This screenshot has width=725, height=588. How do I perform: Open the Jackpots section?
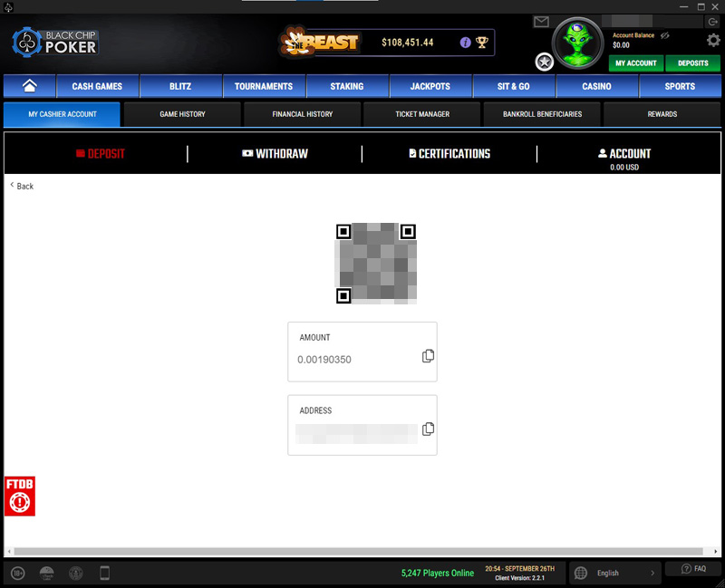click(430, 86)
